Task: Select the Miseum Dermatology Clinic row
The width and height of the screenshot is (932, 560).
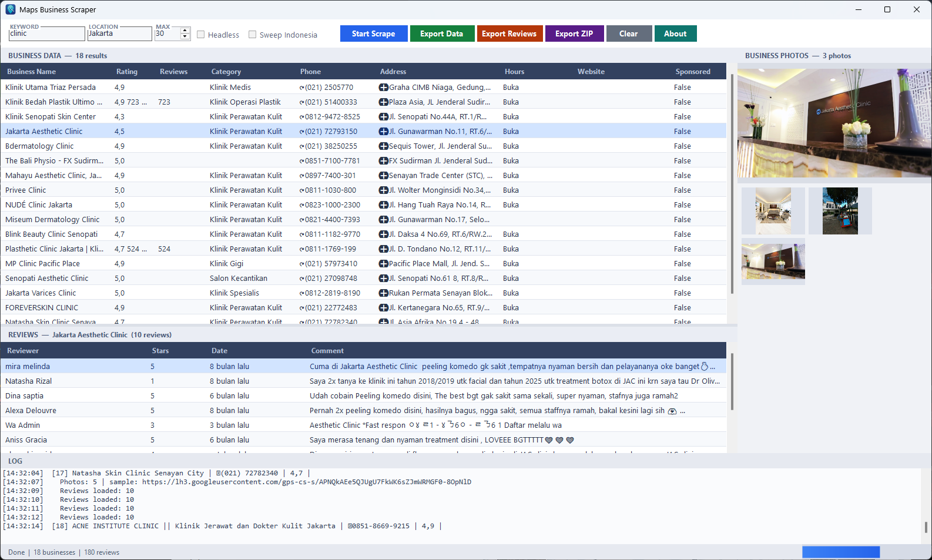Action: point(363,219)
